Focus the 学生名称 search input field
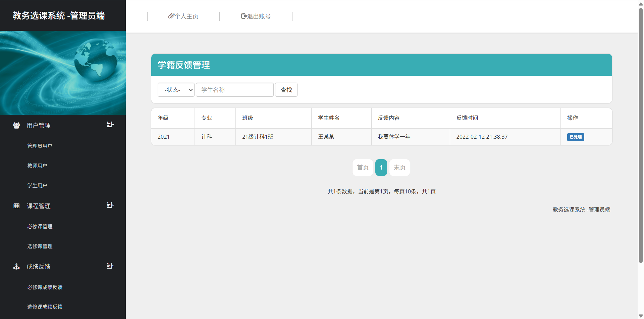 (x=235, y=90)
